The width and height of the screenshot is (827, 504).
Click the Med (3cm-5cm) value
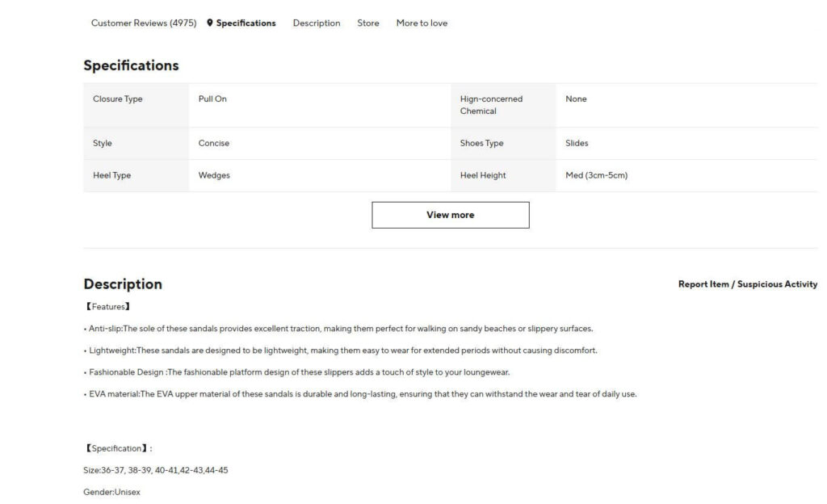click(x=597, y=175)
